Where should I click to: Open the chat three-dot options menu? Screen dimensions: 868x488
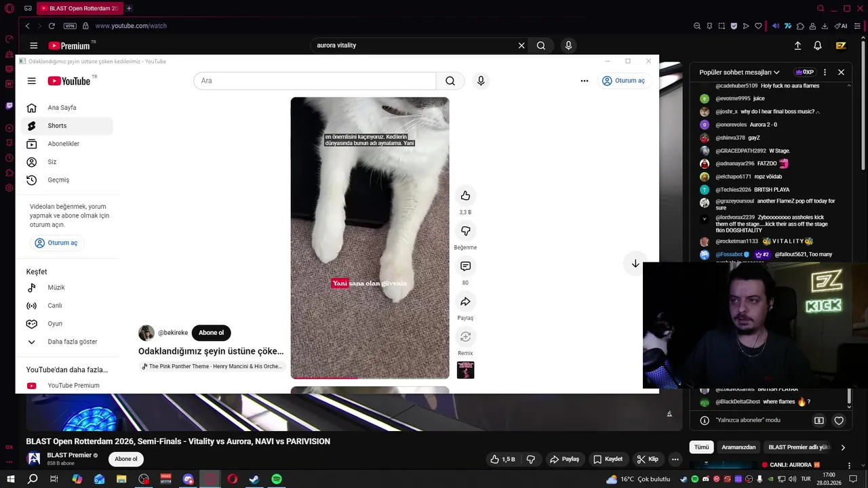point(825,72)
